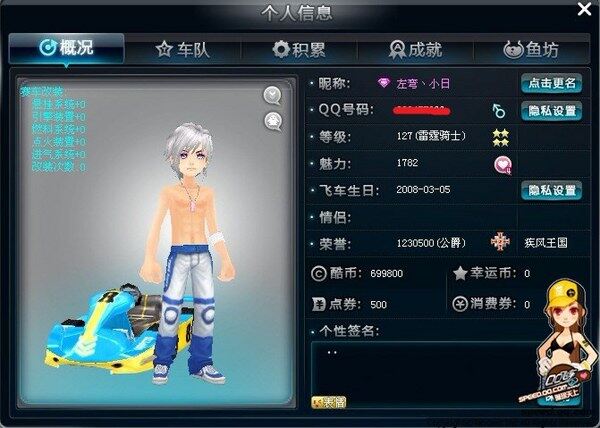Click the lower round bubble icon in avatar panel

tap(273, 121)
